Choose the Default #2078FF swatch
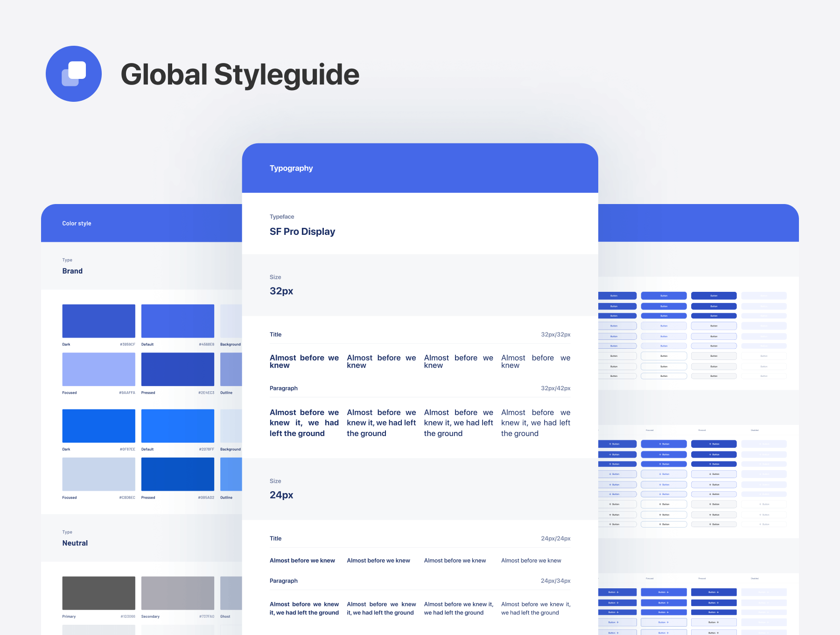Viewport: 840px width, 635px height. [177, 426]
